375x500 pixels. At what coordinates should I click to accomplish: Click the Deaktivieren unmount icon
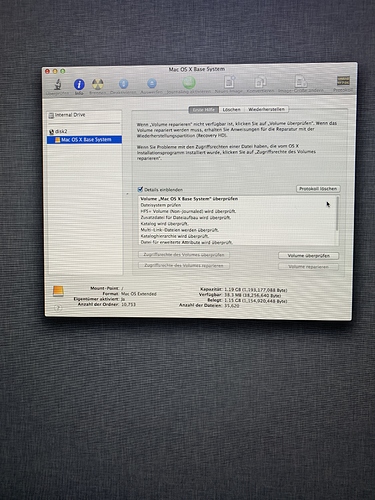(123, 84)
